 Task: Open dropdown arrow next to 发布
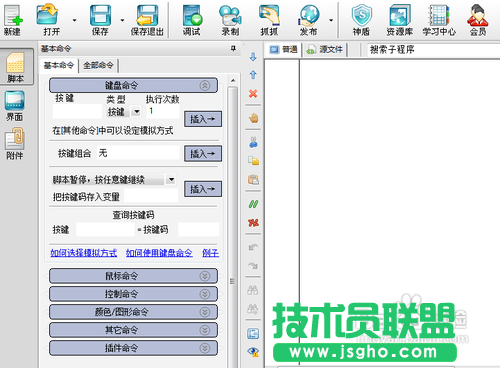point(331,20)
